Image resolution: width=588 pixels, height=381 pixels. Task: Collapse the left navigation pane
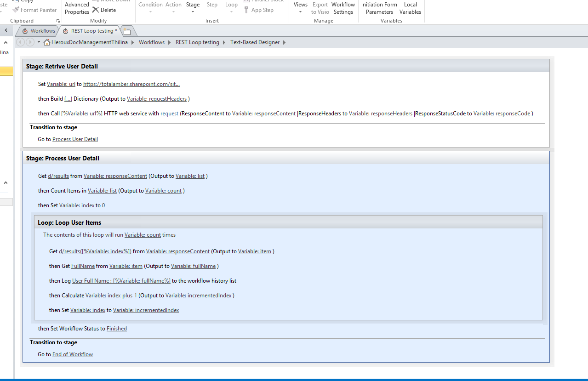tap(6, 30)
